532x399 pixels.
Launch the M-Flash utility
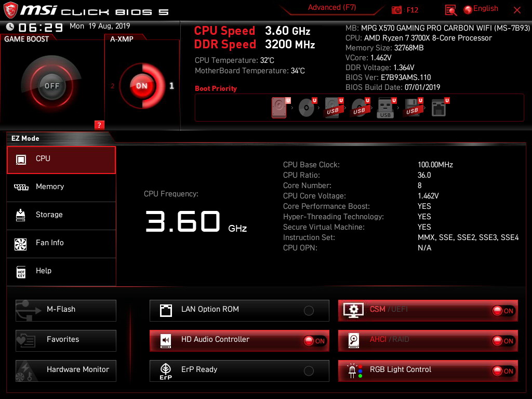coord(66,311)
